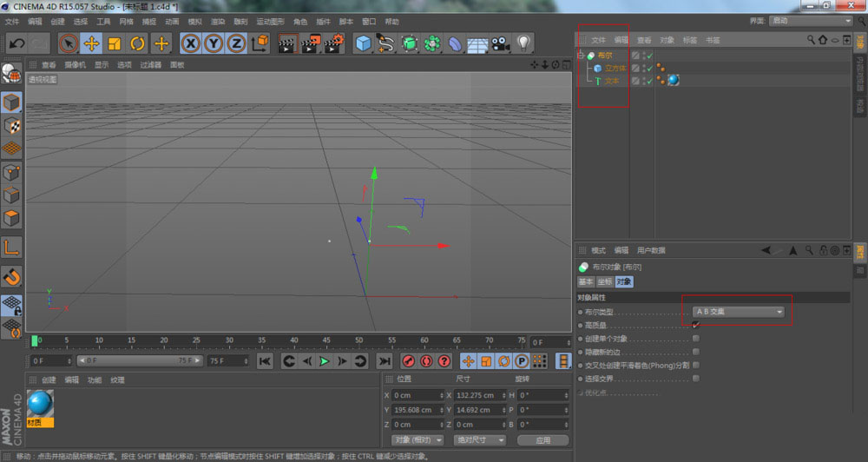Click the Make Editable icon in left sidebar
This screenshot has height=462, width=868.
click(11, 73)
